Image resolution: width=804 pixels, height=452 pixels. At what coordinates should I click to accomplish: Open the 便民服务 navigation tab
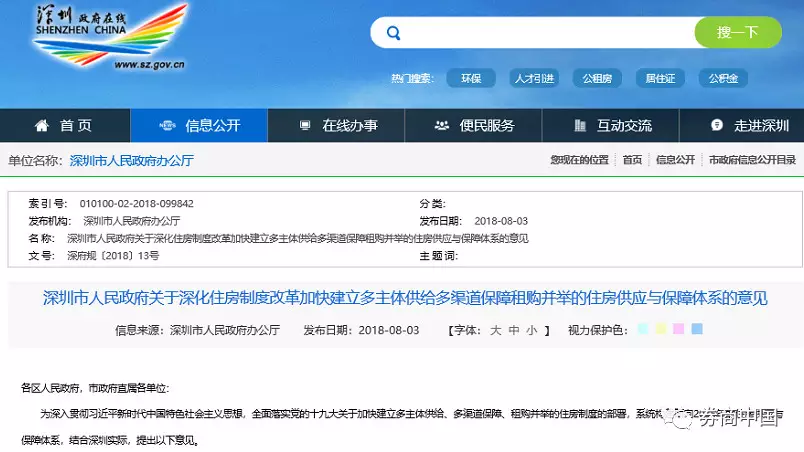point(473,125)
